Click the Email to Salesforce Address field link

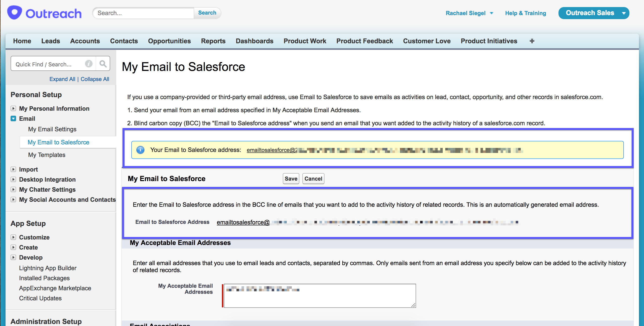(367, 222)
